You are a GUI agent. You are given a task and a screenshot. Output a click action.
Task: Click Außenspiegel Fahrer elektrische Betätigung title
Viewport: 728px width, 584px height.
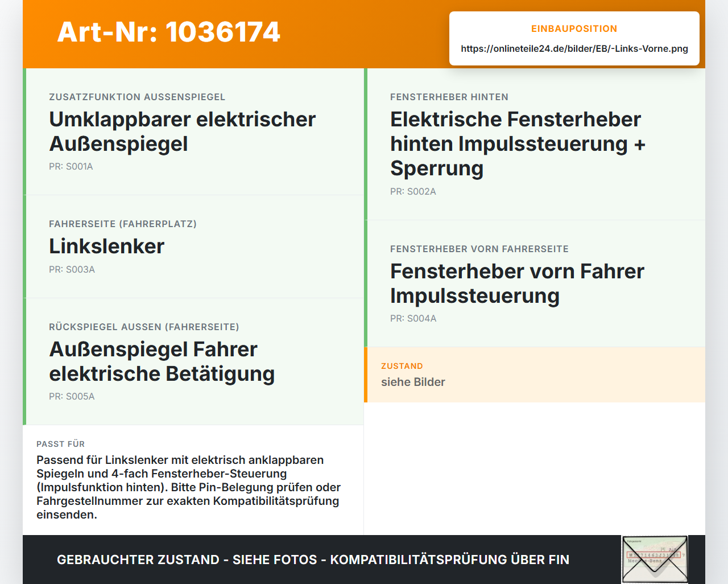(162, 361)
